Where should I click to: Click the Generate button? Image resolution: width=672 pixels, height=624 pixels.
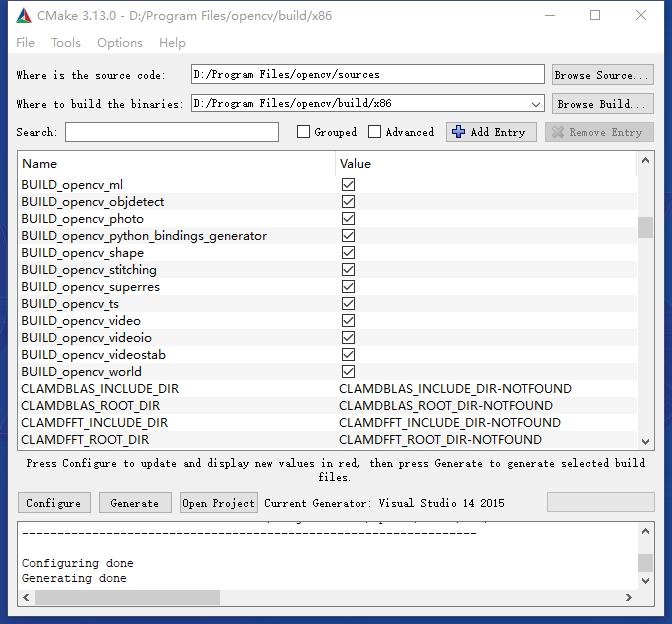click(x=135, y=503)
